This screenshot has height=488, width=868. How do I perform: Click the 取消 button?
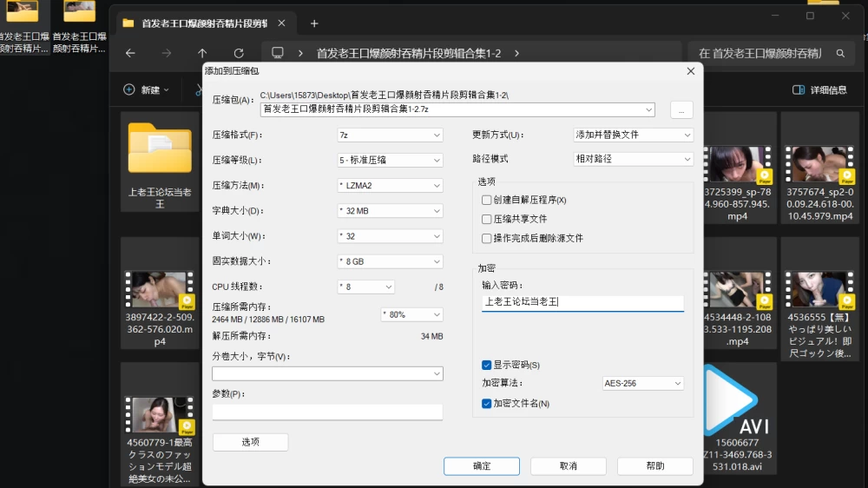(569, 465)
